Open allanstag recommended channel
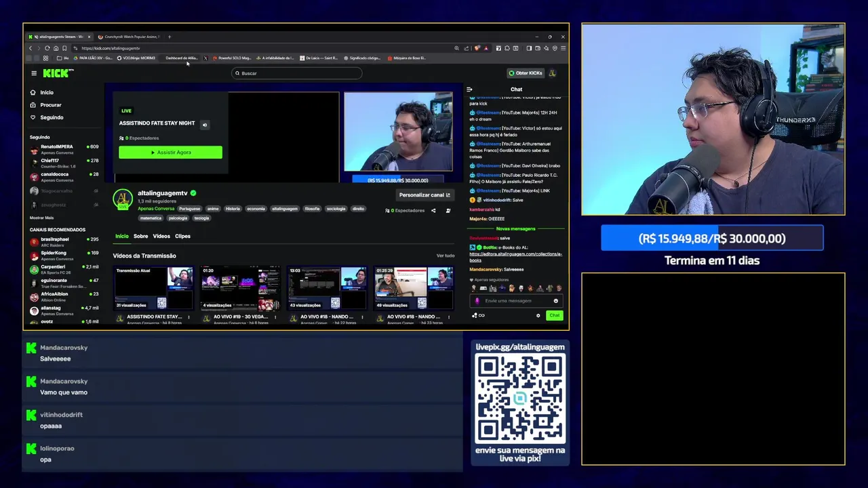 [x=64, y=310]
